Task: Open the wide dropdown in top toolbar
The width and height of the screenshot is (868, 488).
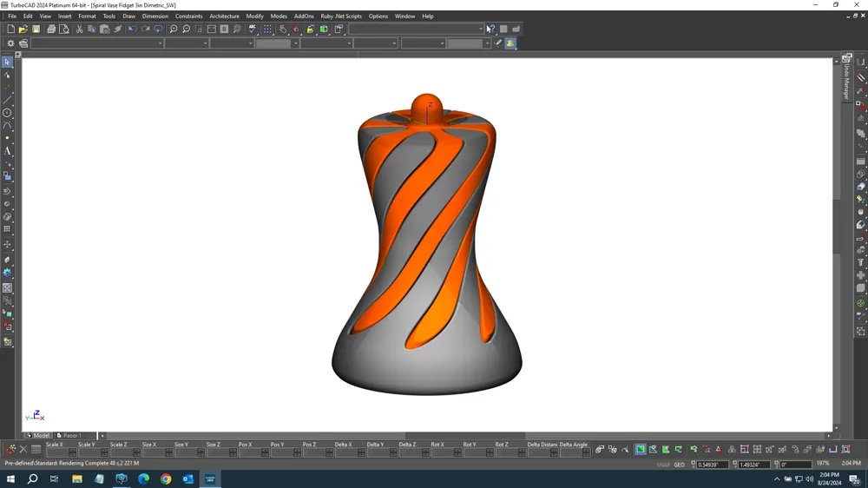Action: click(x=480, y=30)
